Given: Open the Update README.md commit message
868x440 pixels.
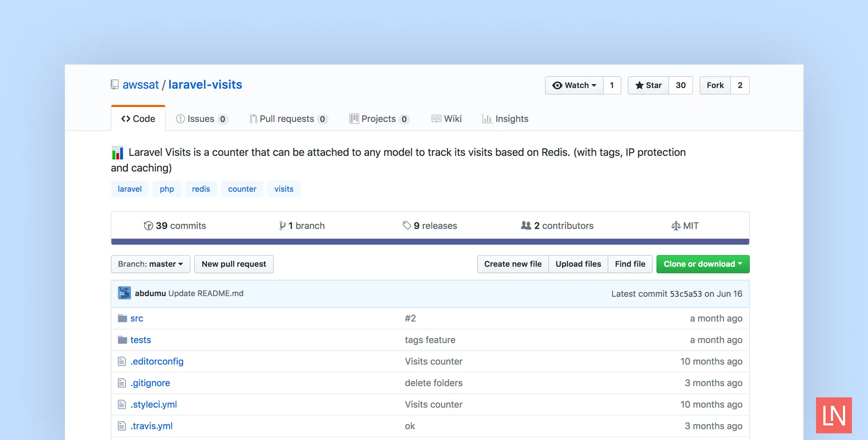Looking at the screenshot, I should pos(206,293).
